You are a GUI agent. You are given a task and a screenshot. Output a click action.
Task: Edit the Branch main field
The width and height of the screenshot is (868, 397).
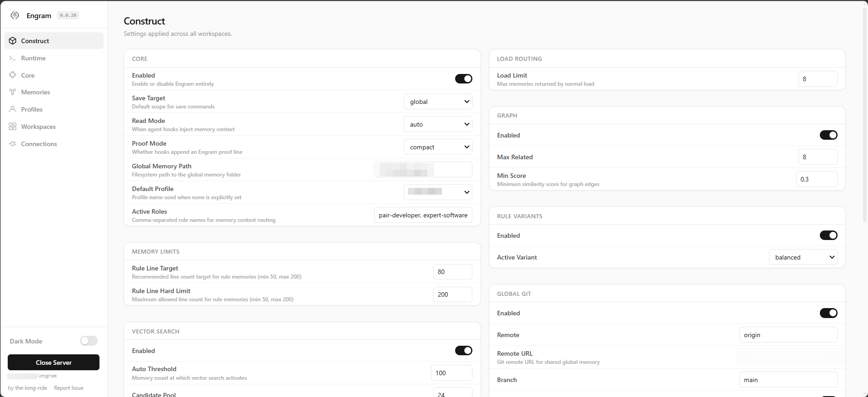coord(789,380)
